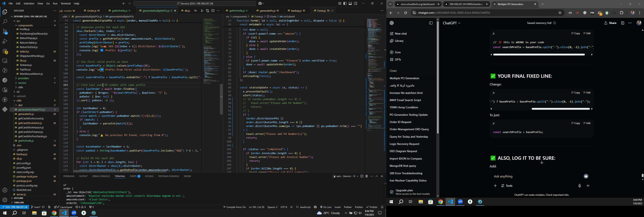Open the Extensions view in activity bar

click(5, 51)
